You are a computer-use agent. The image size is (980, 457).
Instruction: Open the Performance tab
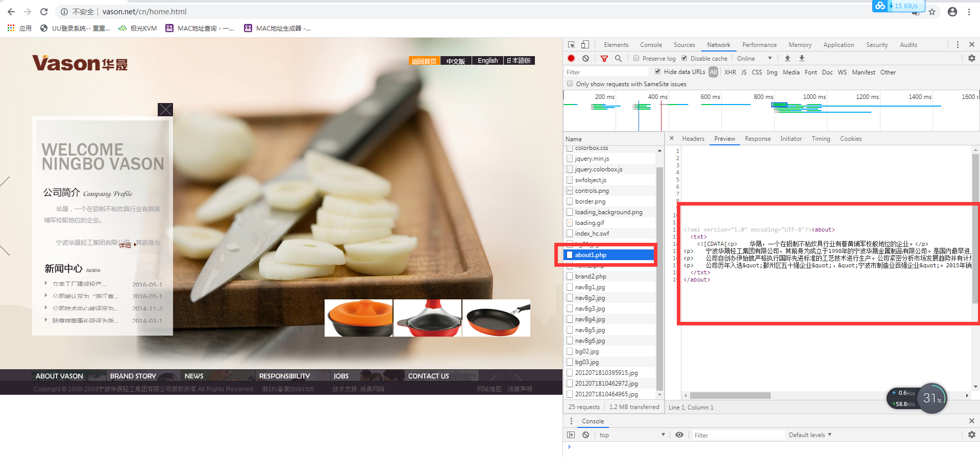pos(759,45)
